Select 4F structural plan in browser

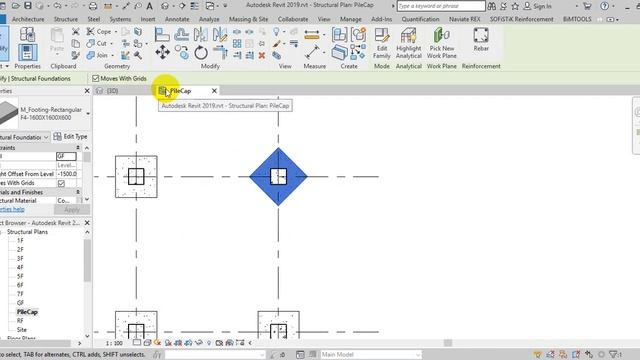click(20, 267)
